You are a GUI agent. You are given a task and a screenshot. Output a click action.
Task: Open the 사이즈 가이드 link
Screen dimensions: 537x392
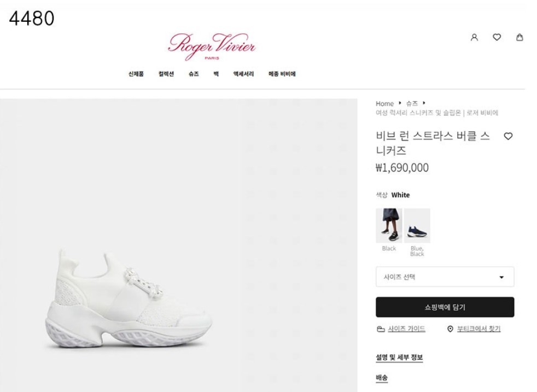[406, 329]
